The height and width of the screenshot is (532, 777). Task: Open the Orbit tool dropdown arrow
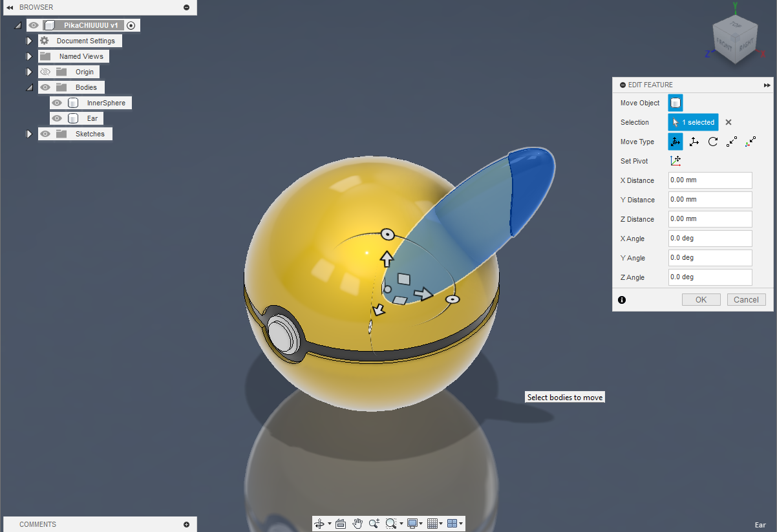330,524
